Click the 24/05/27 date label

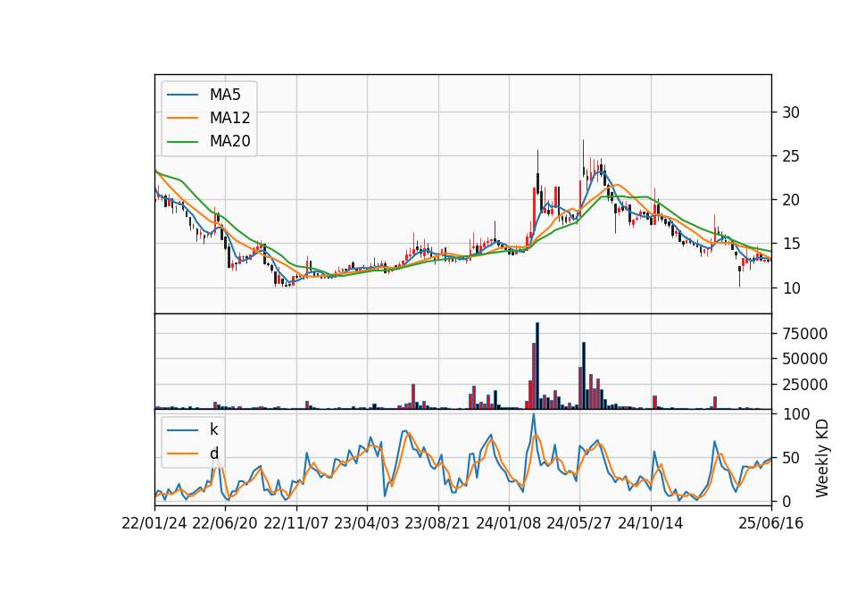pyautogui.click(x=579, y=524)
